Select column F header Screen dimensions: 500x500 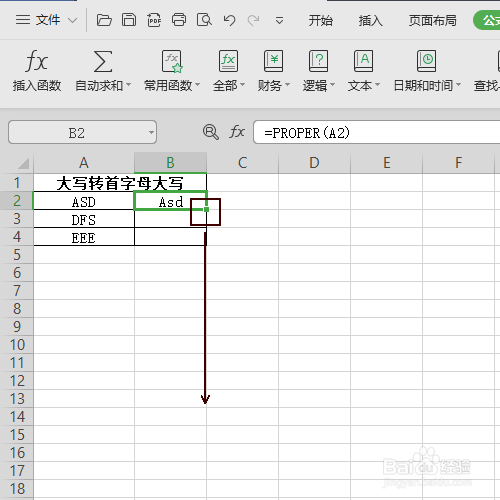point(458,163)
